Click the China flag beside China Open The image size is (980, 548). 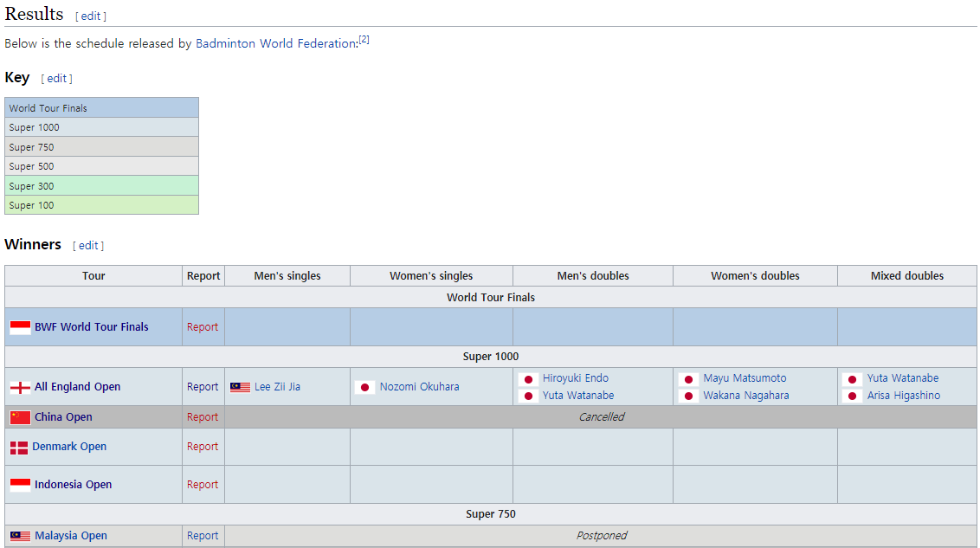20,417
